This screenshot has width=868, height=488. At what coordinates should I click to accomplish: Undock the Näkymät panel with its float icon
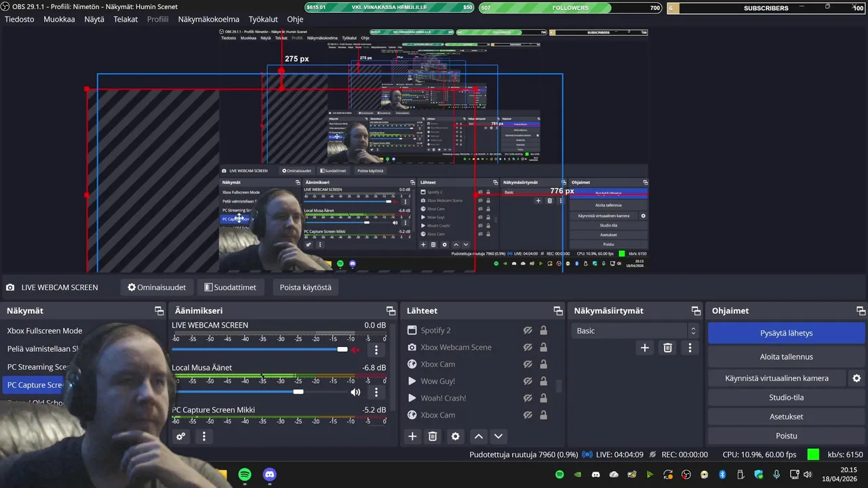coord(159,310)
